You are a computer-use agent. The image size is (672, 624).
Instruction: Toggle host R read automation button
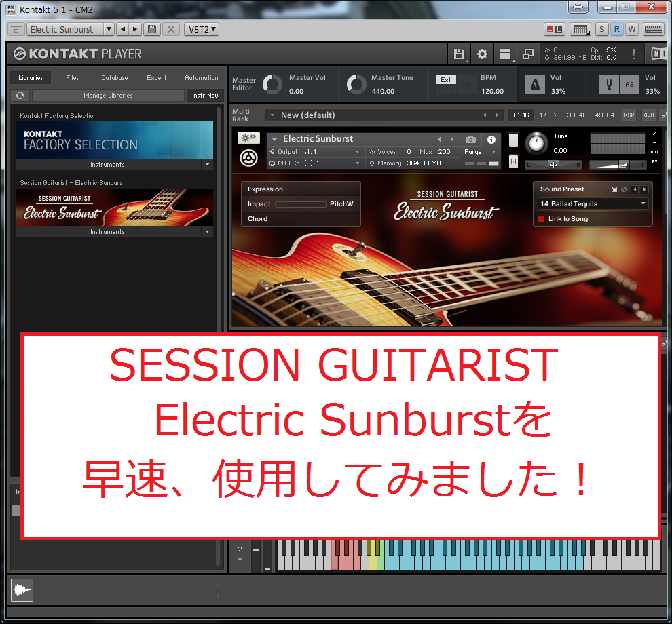[617, 29]
